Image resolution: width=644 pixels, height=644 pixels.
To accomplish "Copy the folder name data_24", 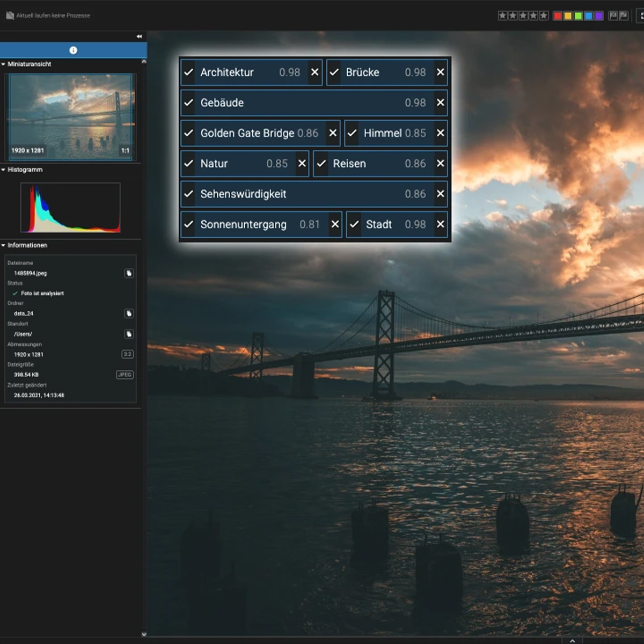I will pyautogui.click(x=129, y=313).
